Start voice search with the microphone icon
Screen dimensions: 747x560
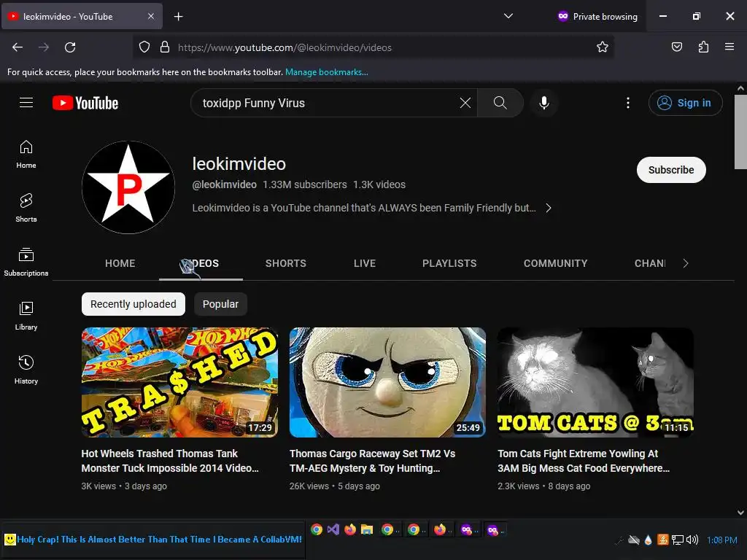point(544,103)
